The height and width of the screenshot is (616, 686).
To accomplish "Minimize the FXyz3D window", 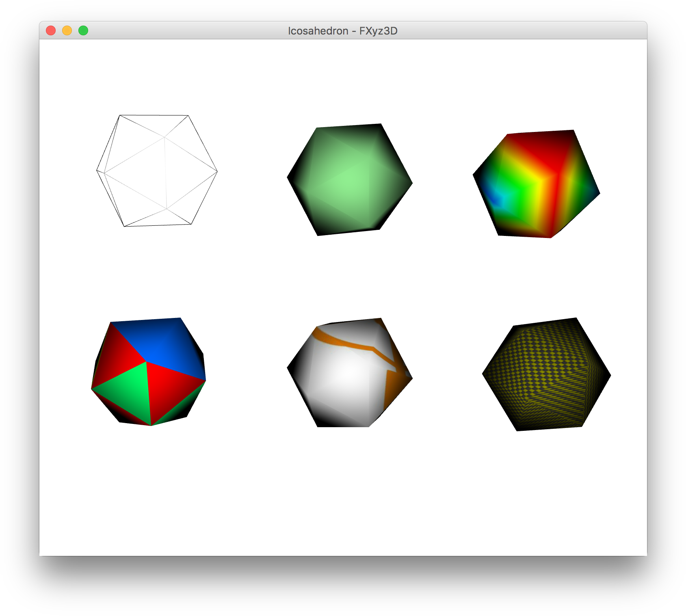I will [x=67, y=30].
